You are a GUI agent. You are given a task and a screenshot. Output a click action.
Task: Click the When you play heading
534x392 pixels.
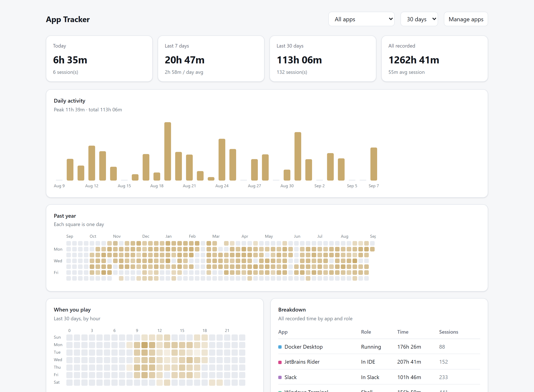coord(72,310)
